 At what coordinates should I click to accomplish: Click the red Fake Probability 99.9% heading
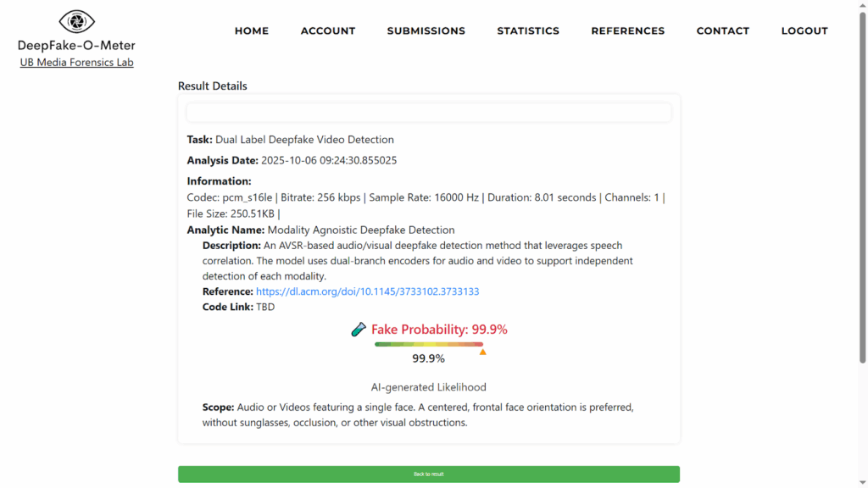pyautogui.click(x=439, y=330)
